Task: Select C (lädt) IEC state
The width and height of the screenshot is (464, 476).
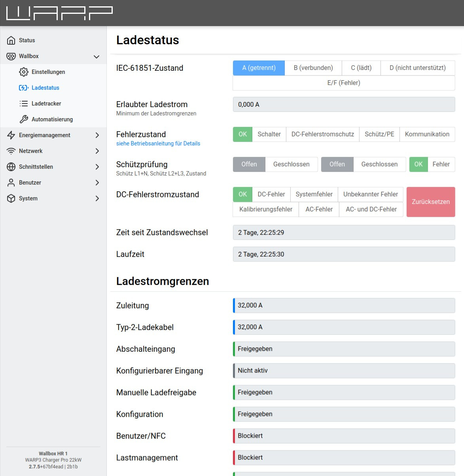Action: (x=361, y=68)
